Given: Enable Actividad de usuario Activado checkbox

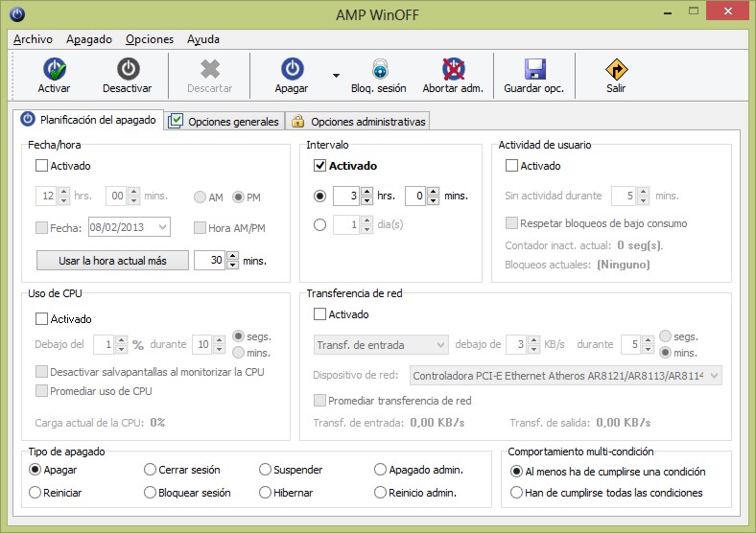Looking at the screenshot, I should click(x=511, y=166).
